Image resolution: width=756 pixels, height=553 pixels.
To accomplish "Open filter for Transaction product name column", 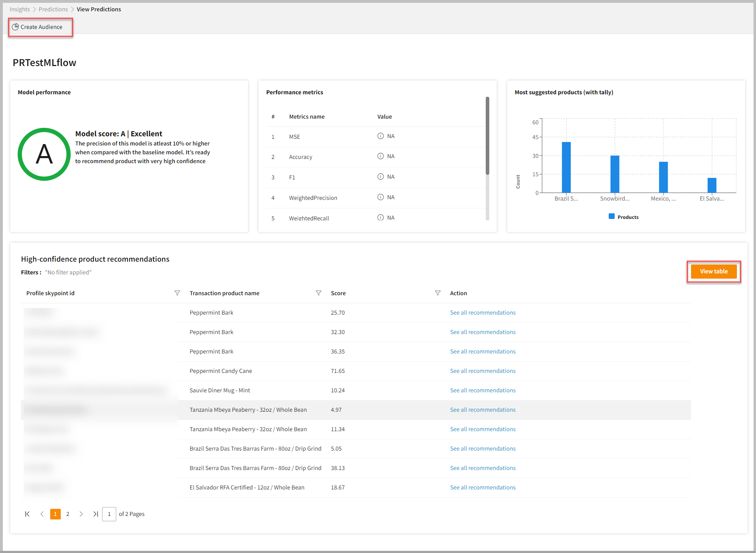I will (x=318, y=293).
